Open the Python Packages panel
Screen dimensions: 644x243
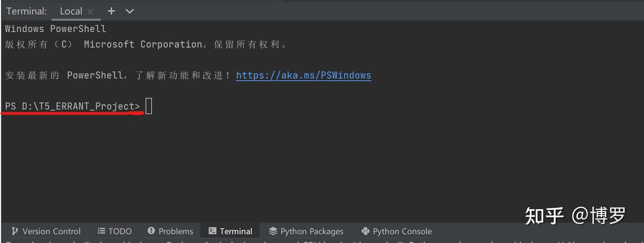point(312,231)
